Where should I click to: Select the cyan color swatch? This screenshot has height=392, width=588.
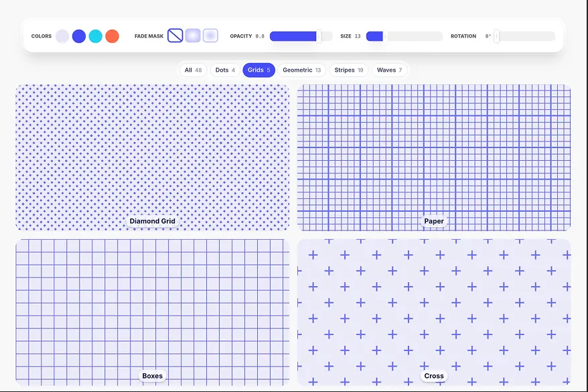[x=96, y=36]
